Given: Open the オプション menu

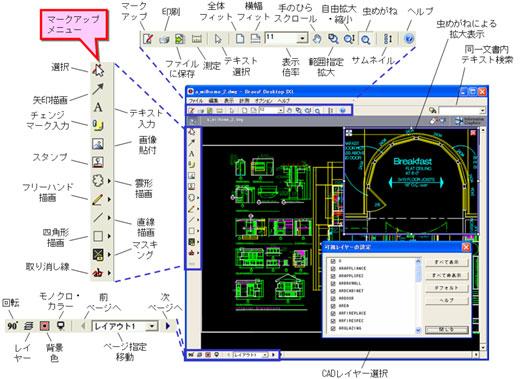Looking at the screenshot, I should (x=264, y=101).
